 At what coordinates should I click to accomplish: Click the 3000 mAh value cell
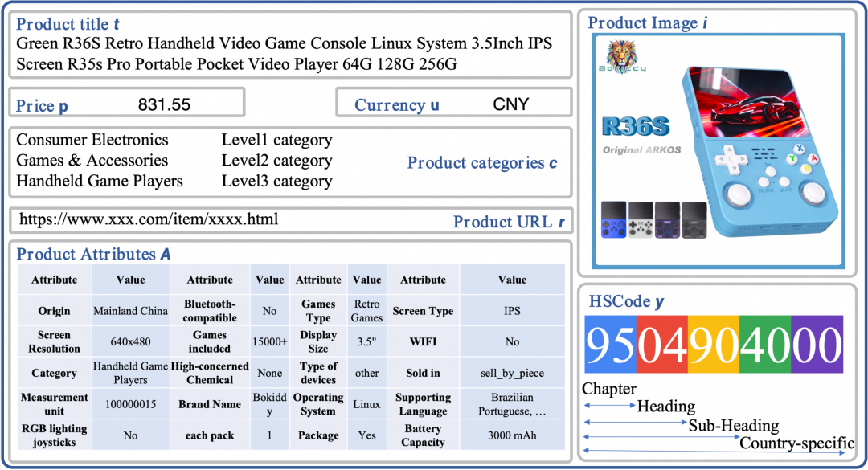pos(512,435)
